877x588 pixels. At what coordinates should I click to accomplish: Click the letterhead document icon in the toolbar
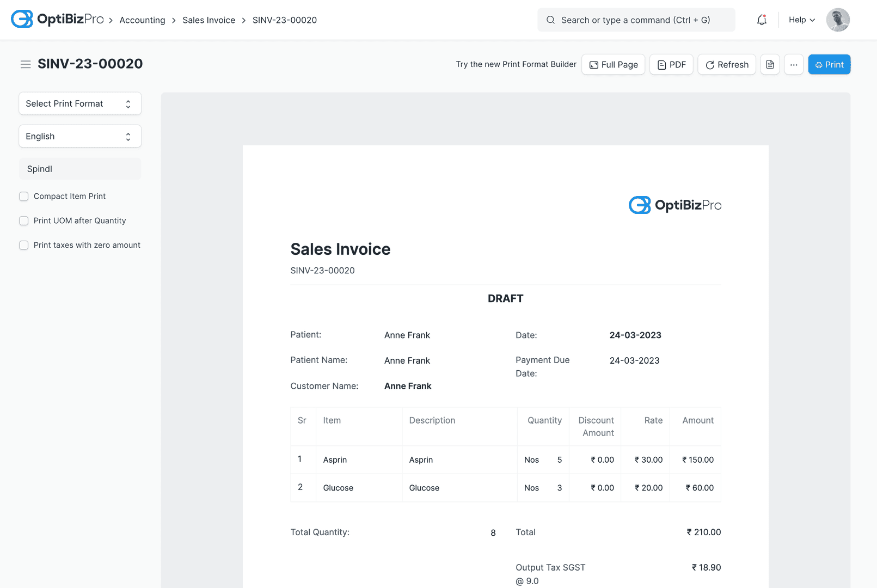click(770, 64)
